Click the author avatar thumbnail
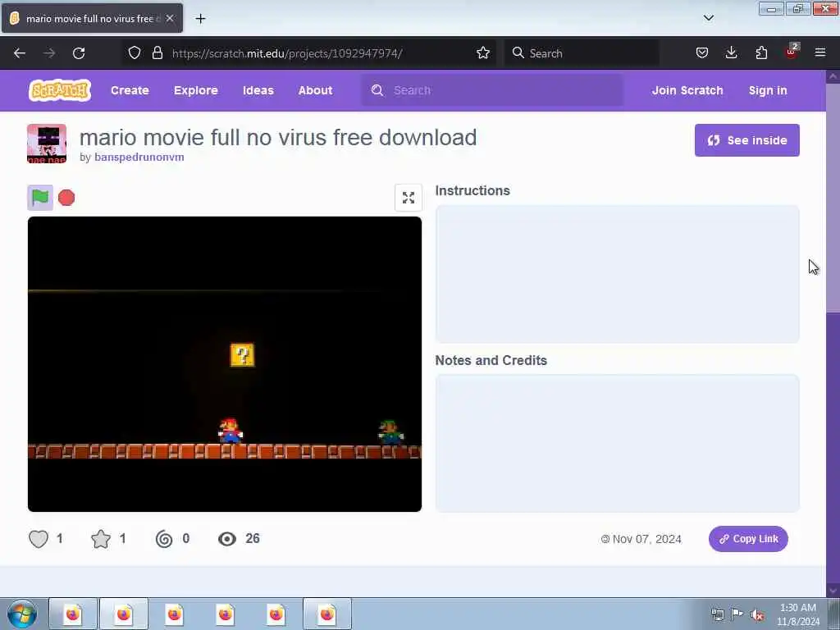840x630 pixels. coord(47,144)
